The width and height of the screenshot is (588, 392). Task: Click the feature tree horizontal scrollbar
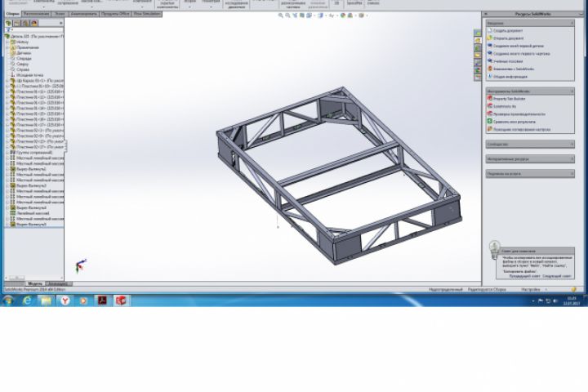point(33,278)
